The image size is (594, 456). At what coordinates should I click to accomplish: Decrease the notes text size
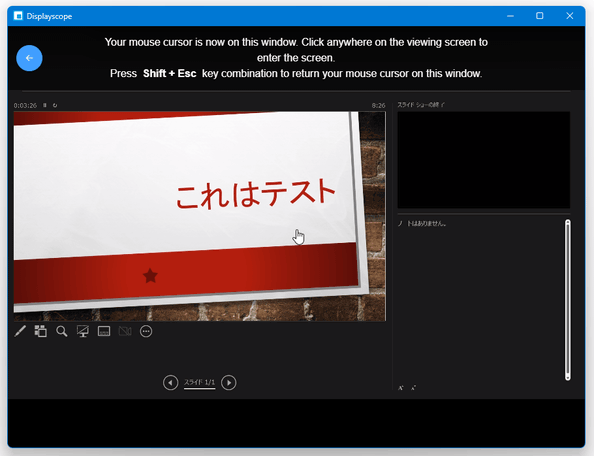(413, 388)
